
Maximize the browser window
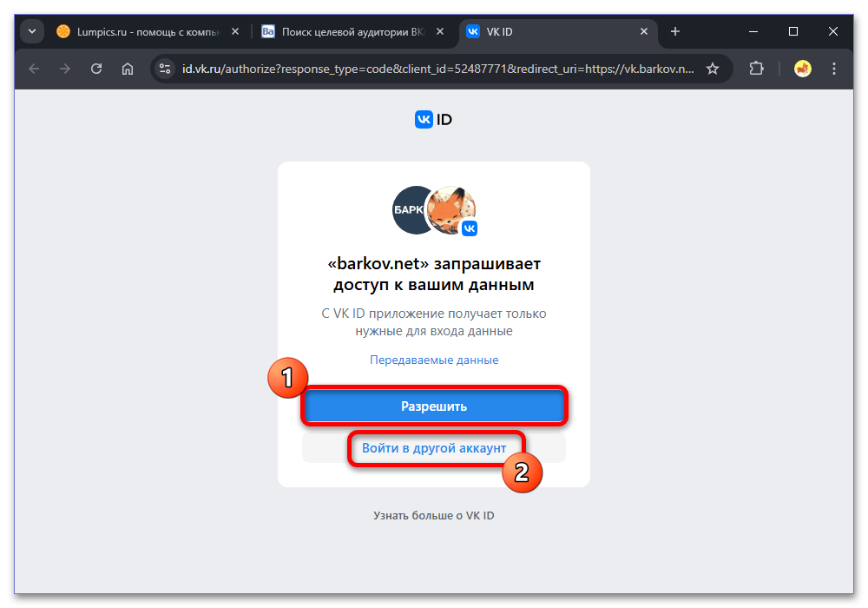click(x=792, y=31)
